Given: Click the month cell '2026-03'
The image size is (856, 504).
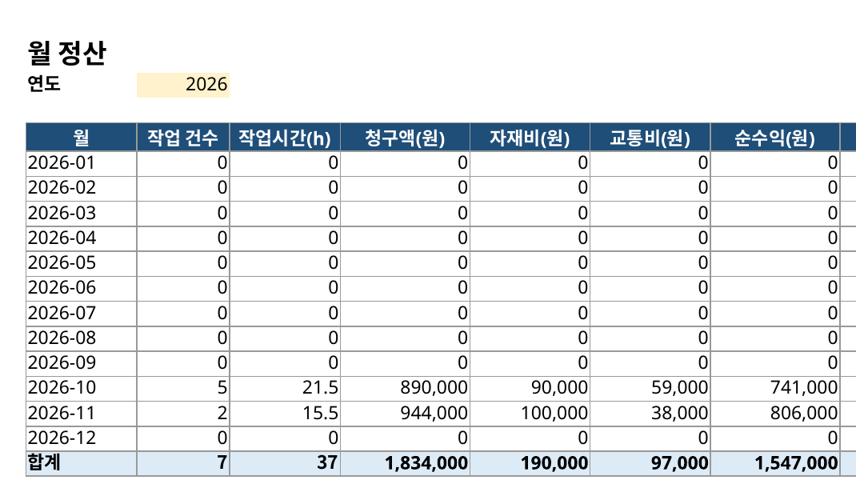Looking at the screenshot, I should (x=82, y=214).
